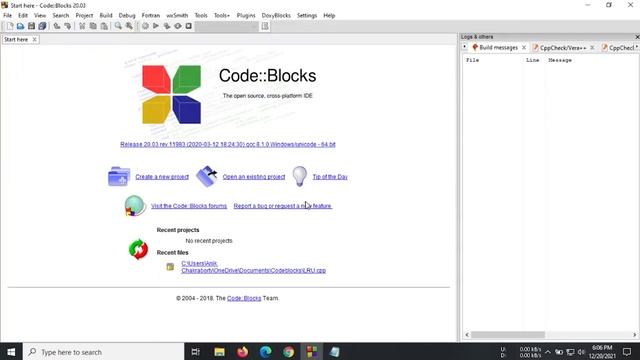The width and height of the screenshot is (640, 360).
Task: Click the Undo toolbar icon
Action: coord(57,26)
